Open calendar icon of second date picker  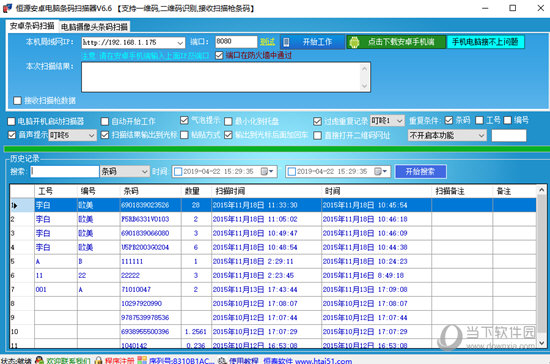click(378, 171)
